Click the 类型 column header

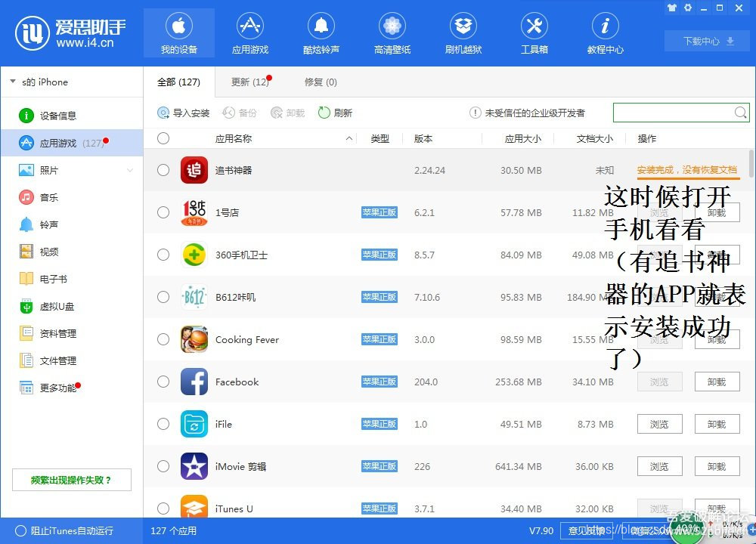(380, 139)
